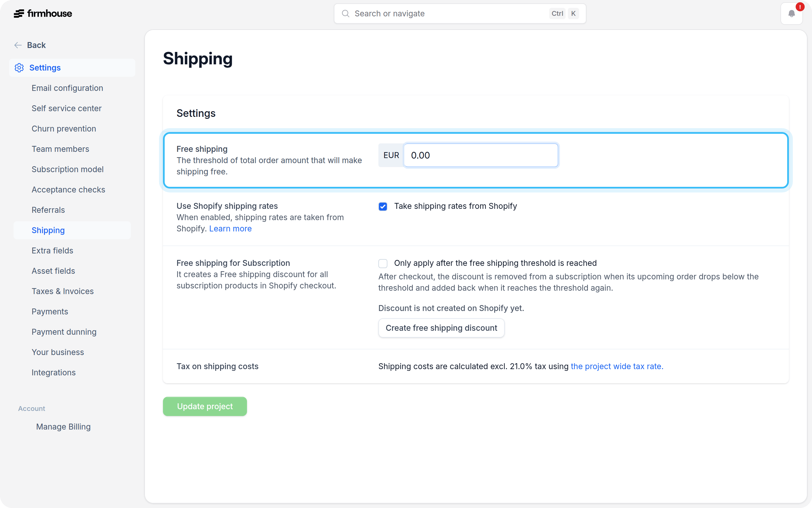Click Search or navigate box
Screen dimensions: 812x508
[460, 14]
